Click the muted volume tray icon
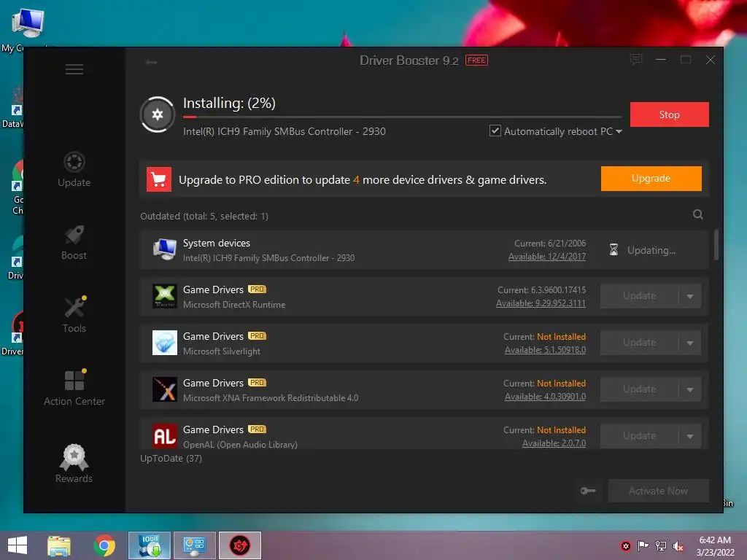 pos(678,545)
